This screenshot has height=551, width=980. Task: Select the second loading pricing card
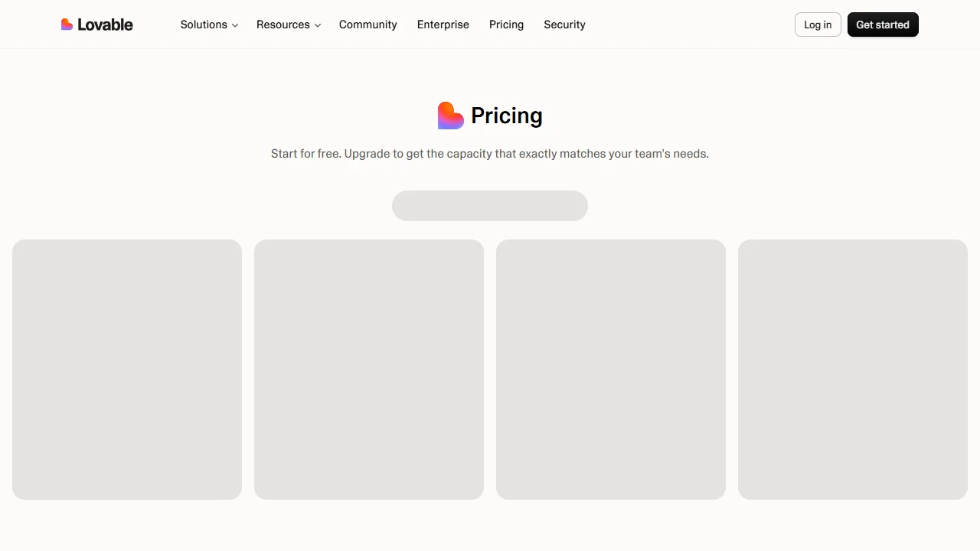[369, 370]
